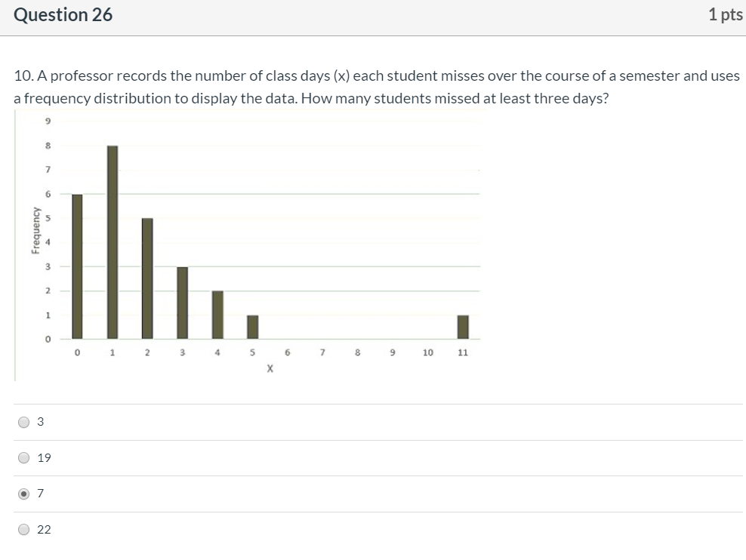Select the radio button for answer 19
The height and width of the screenshot is (560, 746).
[23, 457]
